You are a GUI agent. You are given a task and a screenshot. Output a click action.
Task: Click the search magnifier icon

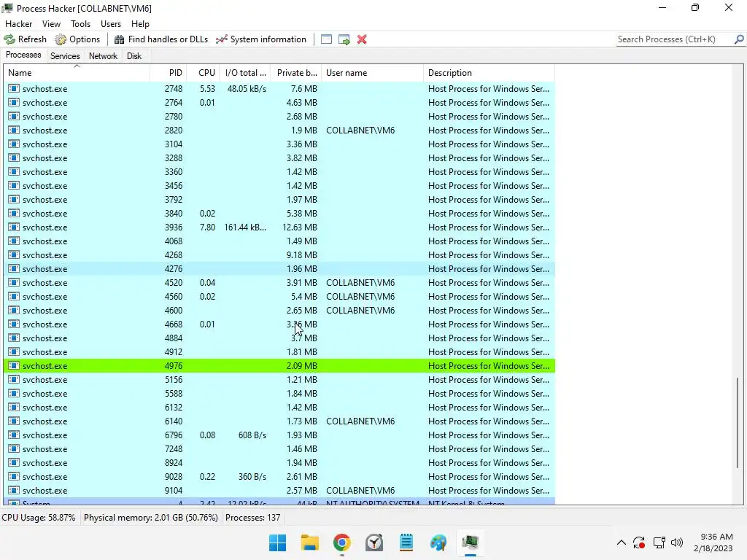[x=739, y=39]
